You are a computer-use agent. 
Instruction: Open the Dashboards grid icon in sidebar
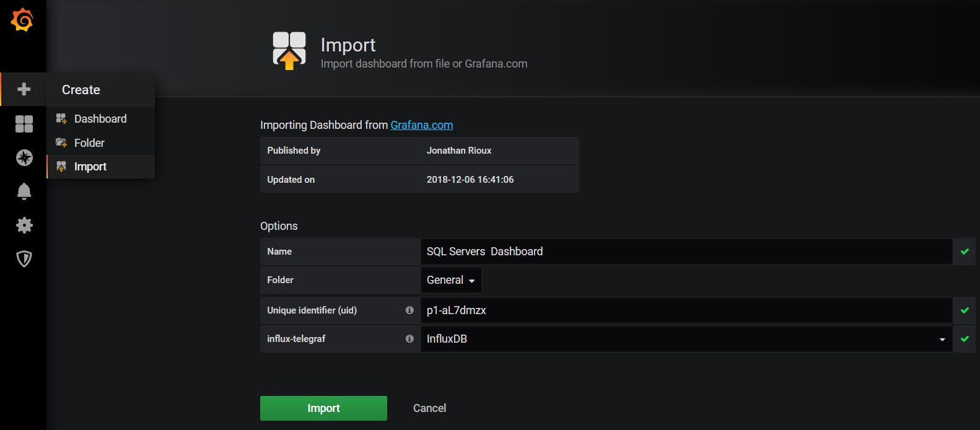click(24, 124)
